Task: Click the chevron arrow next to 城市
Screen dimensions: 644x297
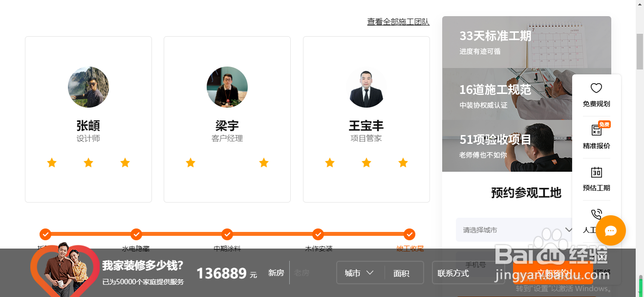Action: point(371,273)
